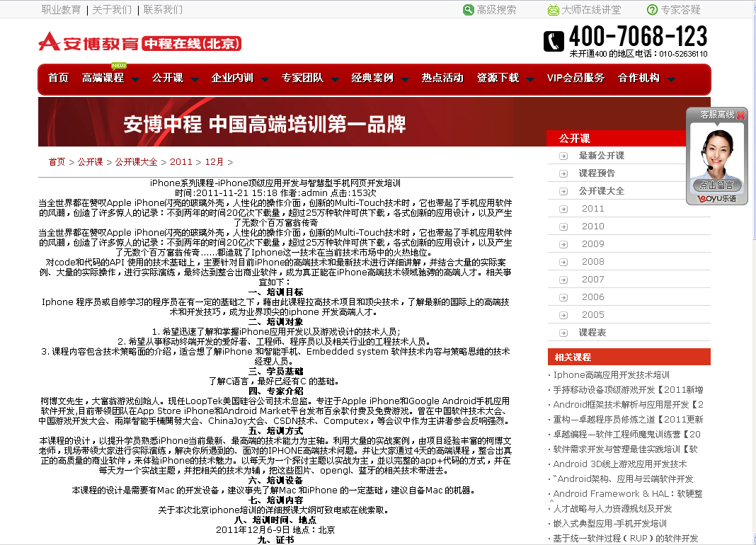This screenshot has width=756, height=545.
Task: Open the 联系我们 link
Action: (163, 10)
